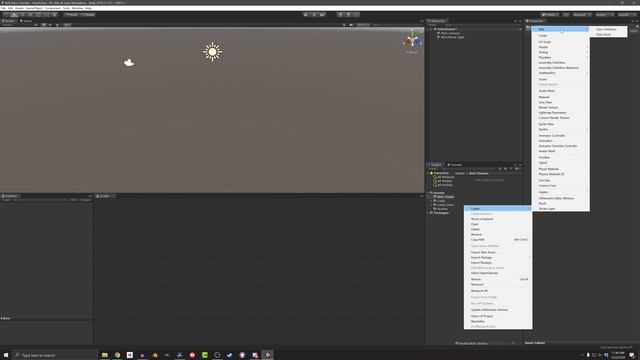Click the Step frame button

[x=322, y=15]
